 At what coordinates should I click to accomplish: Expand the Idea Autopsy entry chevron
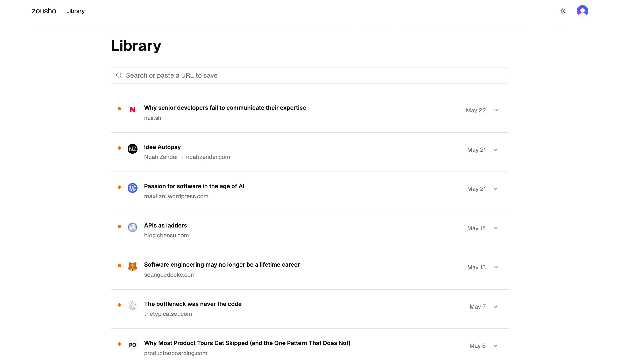pos(495,150)
